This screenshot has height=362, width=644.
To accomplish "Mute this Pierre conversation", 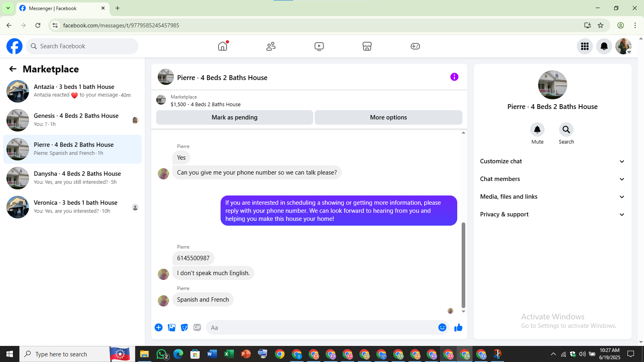I will tap(537, 130).
